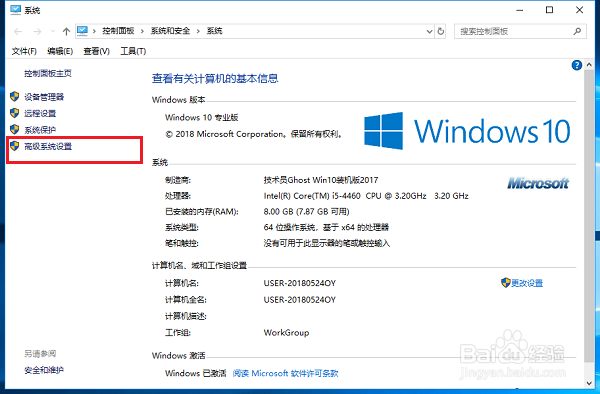Click the vertical scrollbar thumb

coord(589,216)
